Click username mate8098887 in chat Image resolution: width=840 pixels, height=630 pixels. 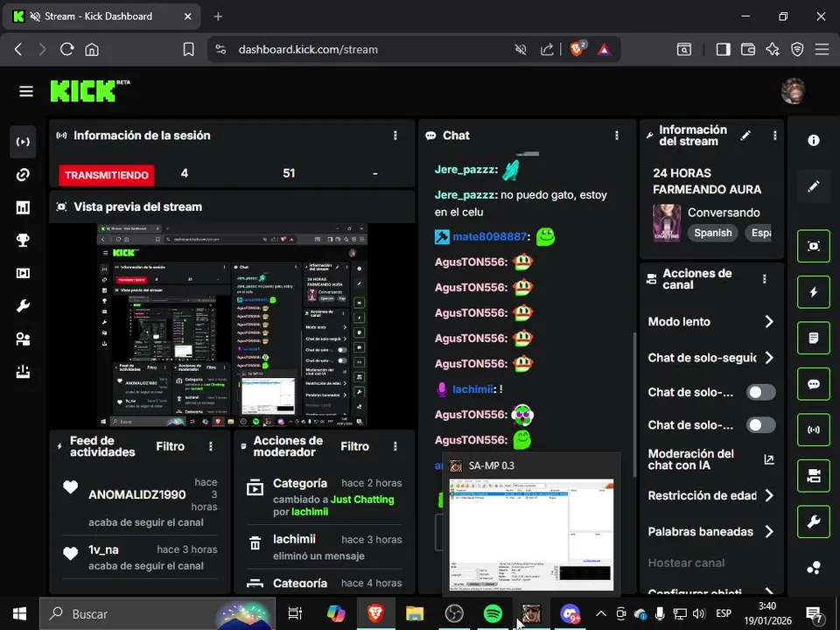coord(489,236)
